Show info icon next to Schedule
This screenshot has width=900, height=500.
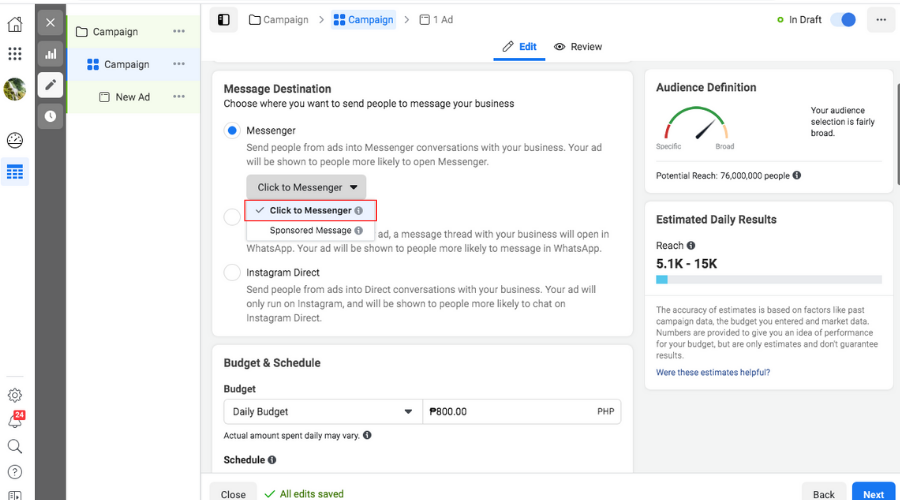point(272,460)
